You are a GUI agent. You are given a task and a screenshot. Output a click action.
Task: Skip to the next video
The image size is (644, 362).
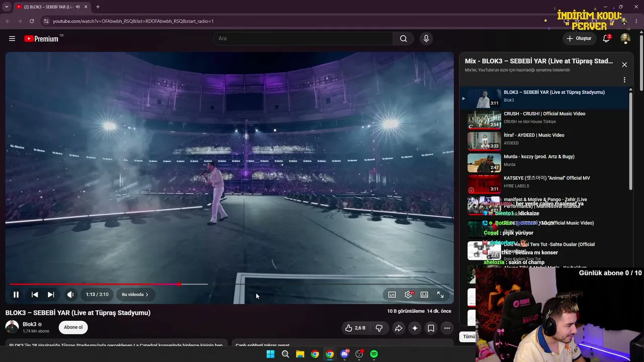point(51,295)
